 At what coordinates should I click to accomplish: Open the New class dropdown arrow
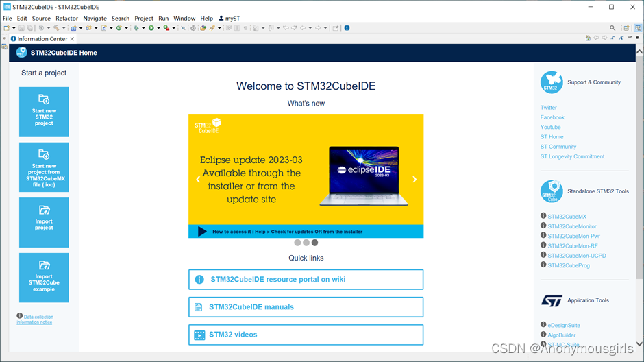(126, 28)
